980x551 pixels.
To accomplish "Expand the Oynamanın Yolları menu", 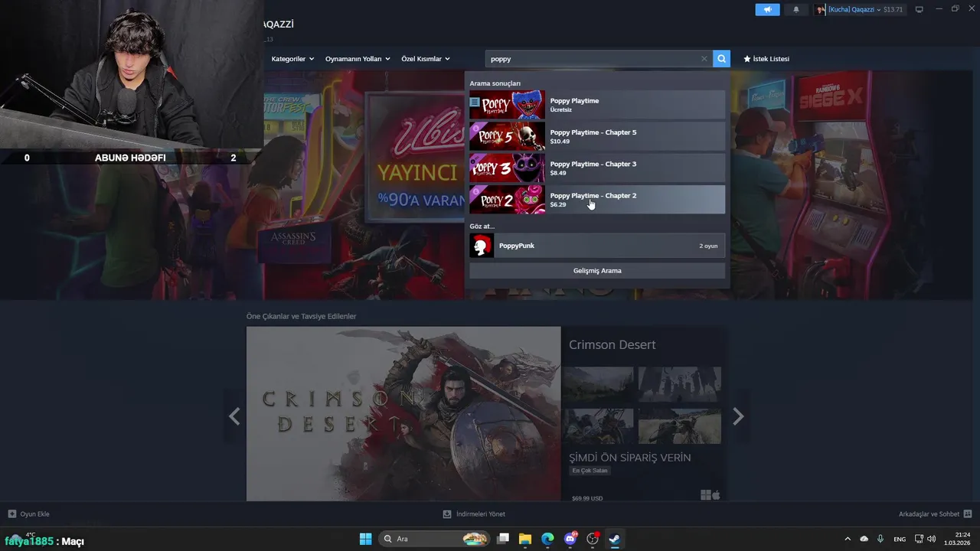I will tap(358, 59).
